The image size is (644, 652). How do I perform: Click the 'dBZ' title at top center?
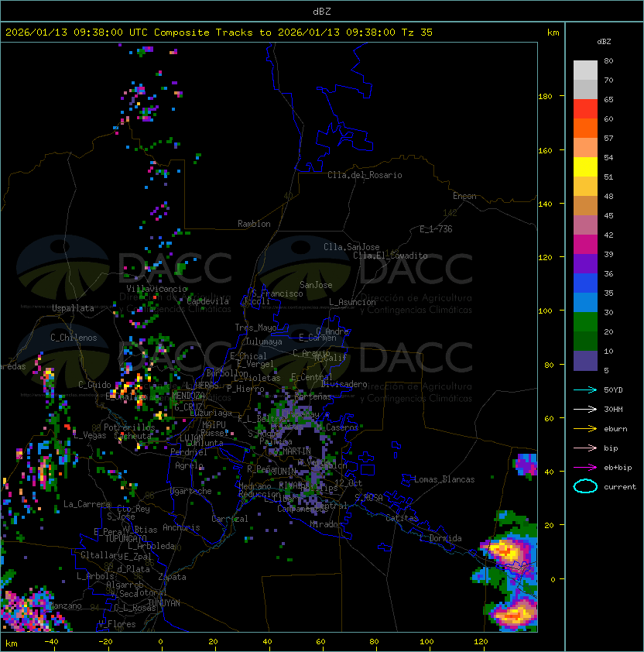[322, 11]
